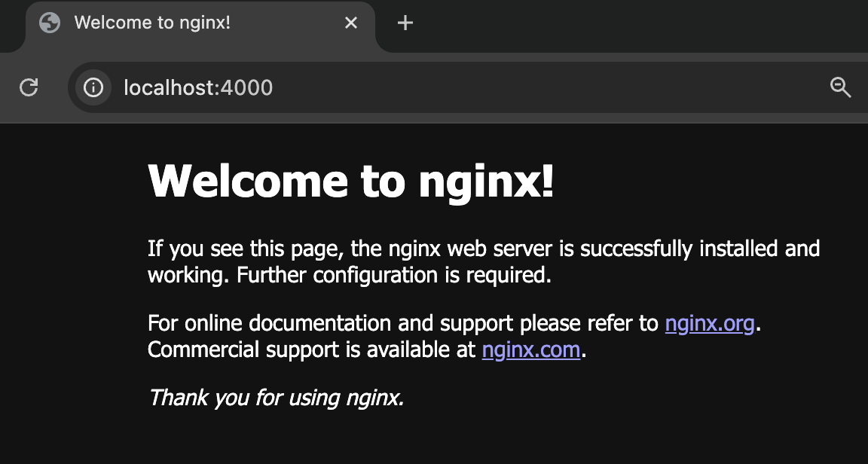The width and height of the screenshot is (868, 464).
Task: Select the Welcome to nginx! tab
Action: click(200, 26)
